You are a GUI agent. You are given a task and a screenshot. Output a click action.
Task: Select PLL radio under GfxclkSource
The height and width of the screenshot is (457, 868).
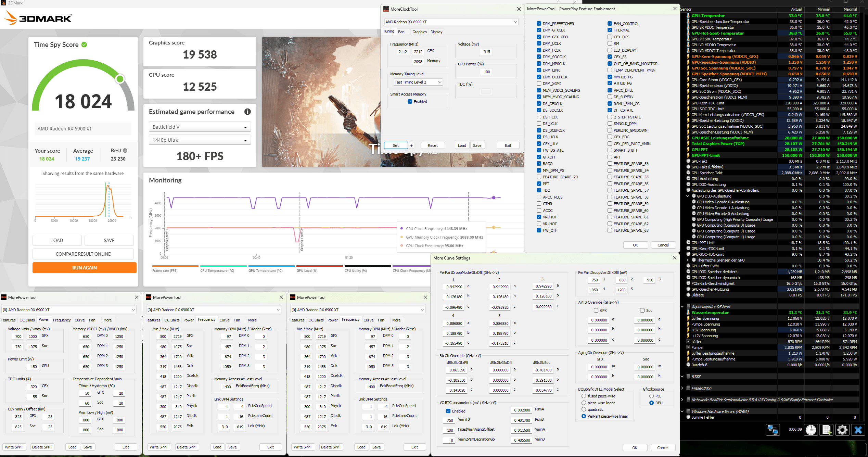(x=651, y=396)
